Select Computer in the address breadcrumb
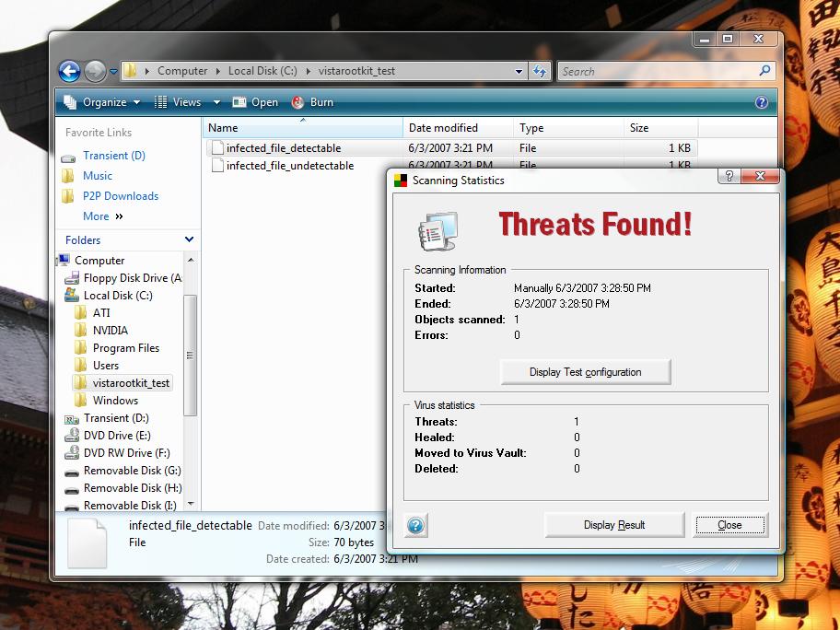Screen dimensions: 840x630 (x=182, y=71)
